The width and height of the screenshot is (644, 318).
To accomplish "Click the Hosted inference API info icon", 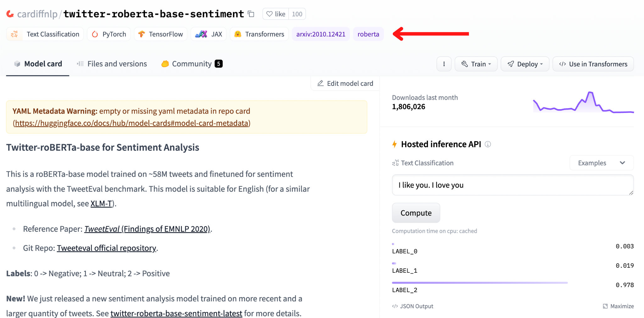I will (x=488, y=144).
